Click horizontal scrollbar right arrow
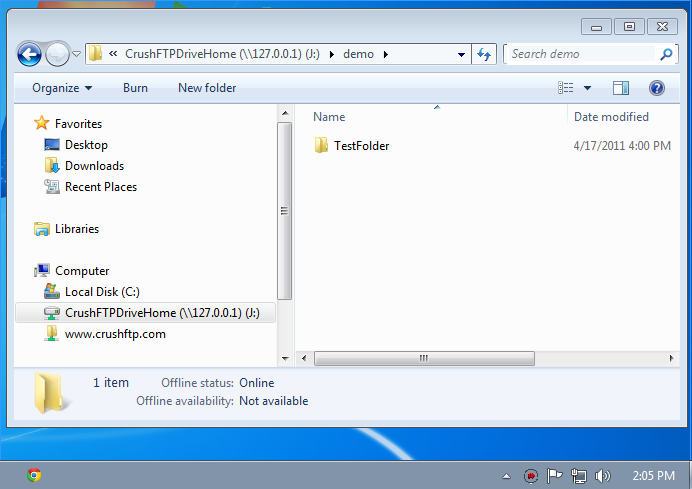This screenshot has width=692, height=489. pyautogui.click(x=671, y=358)
